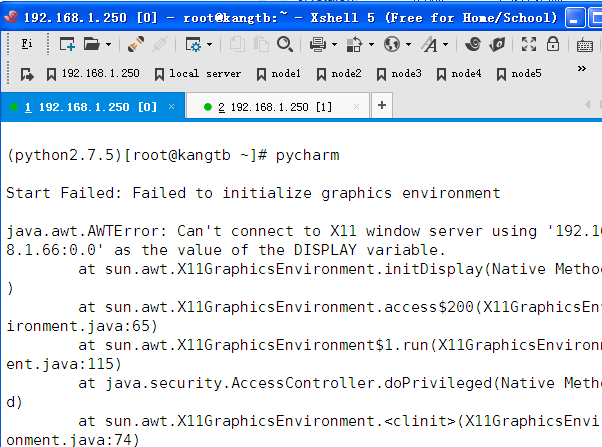Screen dimensions: 602x447
Task: Connect to node5 bookmark
Action: tap(519, 74)
